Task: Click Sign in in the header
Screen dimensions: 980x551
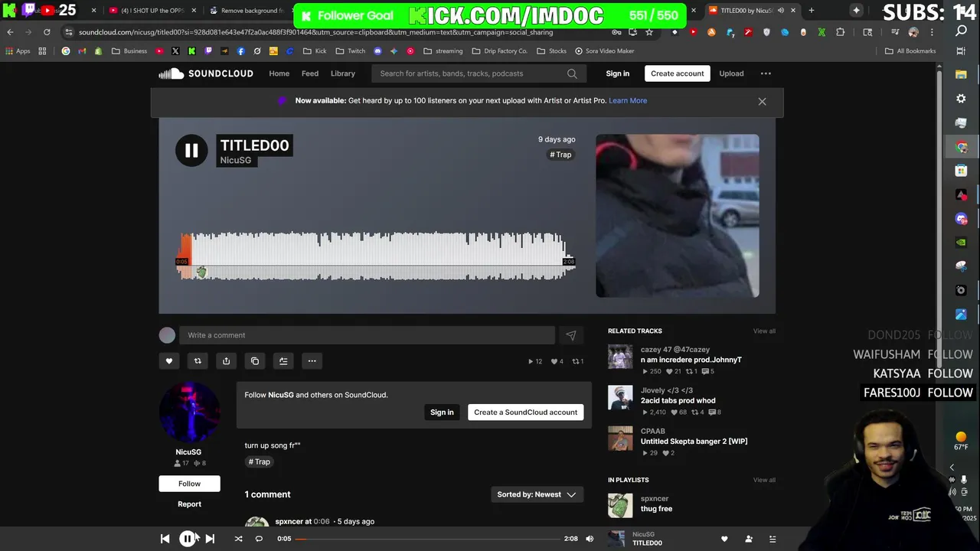Action: coord(617,73)
